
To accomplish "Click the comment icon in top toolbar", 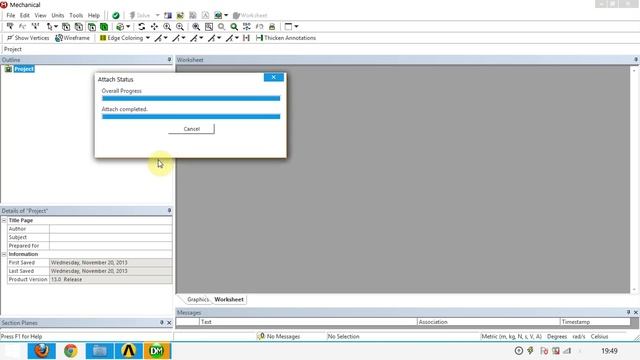I will 193,16.
